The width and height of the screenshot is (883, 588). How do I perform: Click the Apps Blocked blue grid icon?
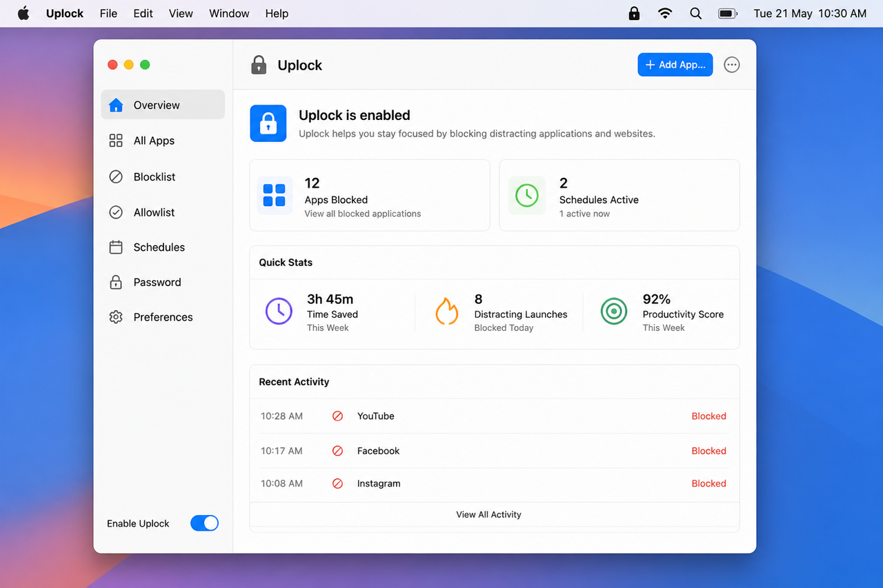tap(275, 195)
